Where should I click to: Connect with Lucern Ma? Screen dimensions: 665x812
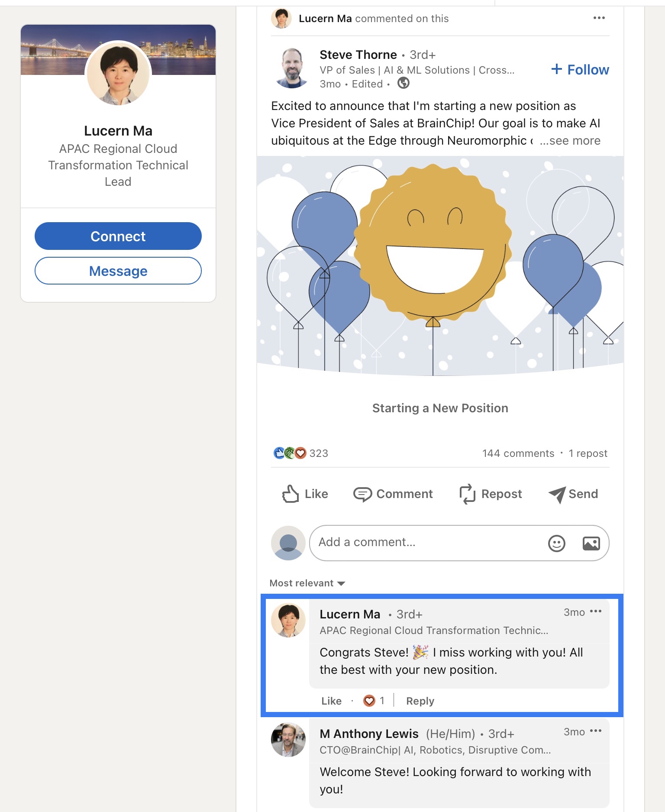tap(118, 236)
